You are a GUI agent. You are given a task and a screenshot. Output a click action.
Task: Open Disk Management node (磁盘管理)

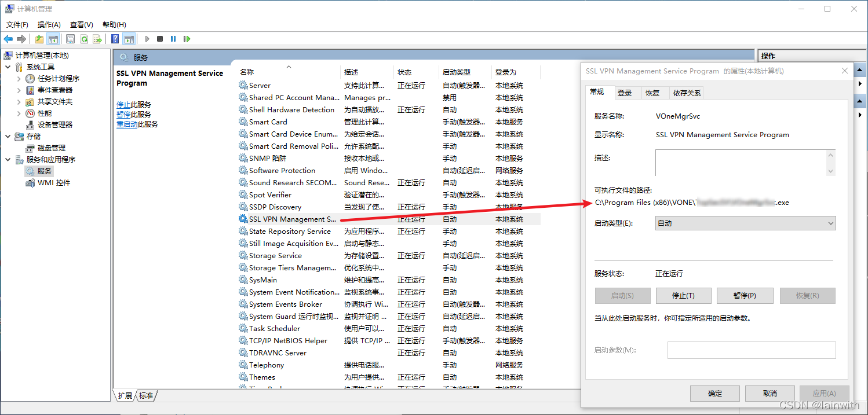(x=52, y=148)
